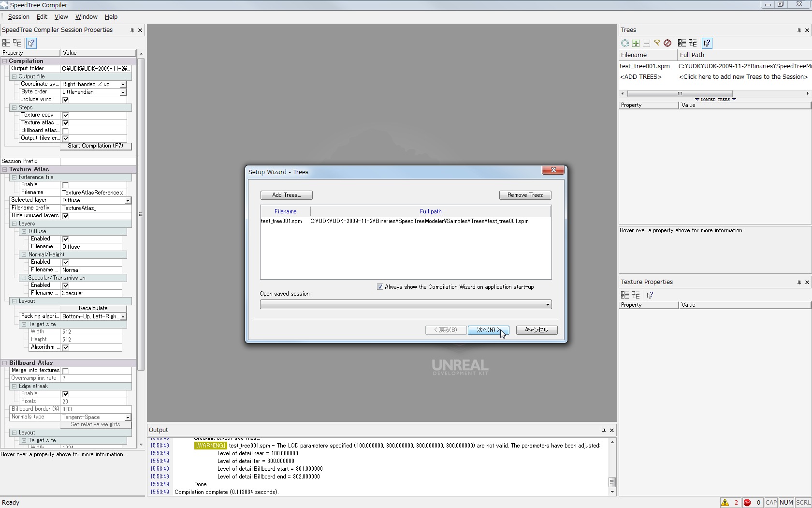812x508 pixels.
Task: Click Start Compilation (F7) button
Action: [96, 146]
